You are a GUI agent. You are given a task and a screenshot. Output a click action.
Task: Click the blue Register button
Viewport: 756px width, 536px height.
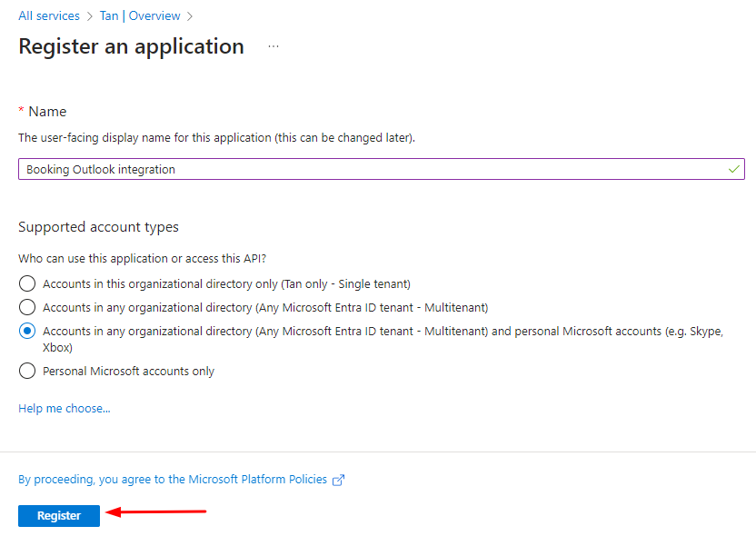point(59,516)
